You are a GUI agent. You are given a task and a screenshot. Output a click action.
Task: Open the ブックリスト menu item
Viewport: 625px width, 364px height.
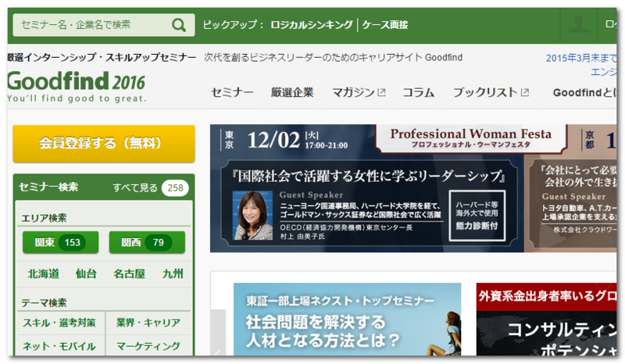click(x=485, y=92)
